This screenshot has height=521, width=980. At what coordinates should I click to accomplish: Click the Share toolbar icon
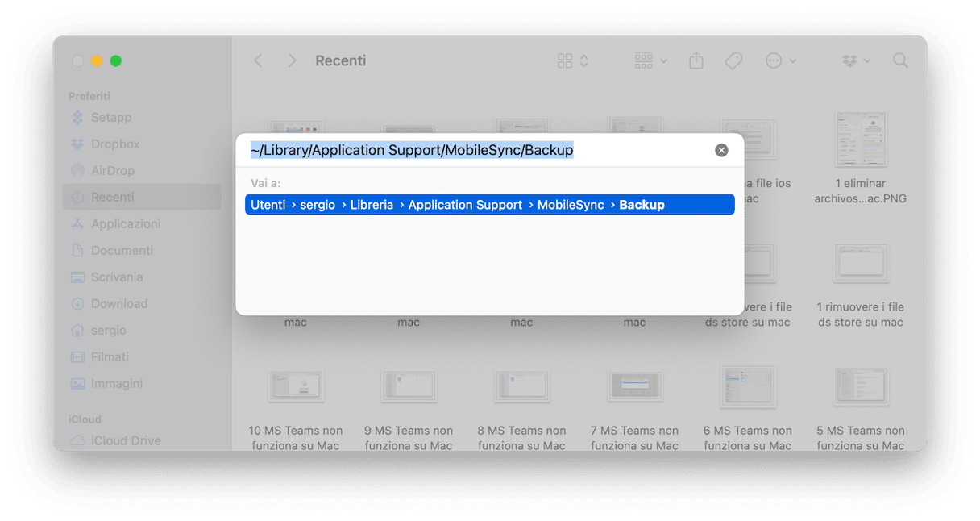(696, 61)
